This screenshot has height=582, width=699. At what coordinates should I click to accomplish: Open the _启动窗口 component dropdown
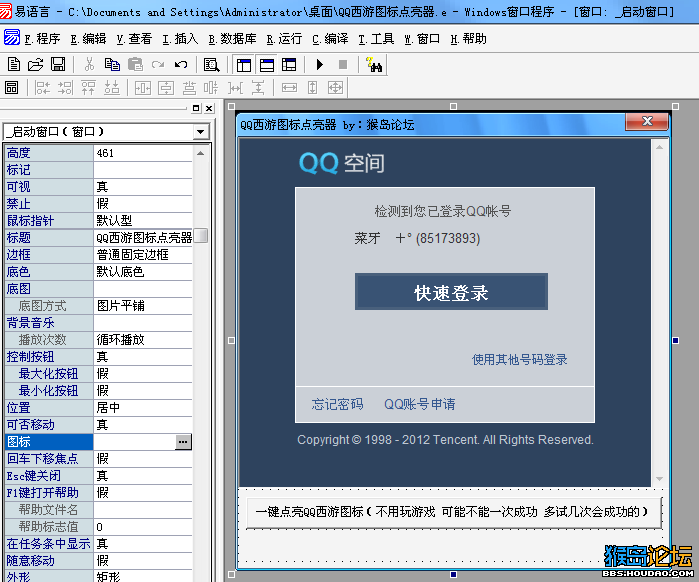pyautogui.click(x=200, y=132)
